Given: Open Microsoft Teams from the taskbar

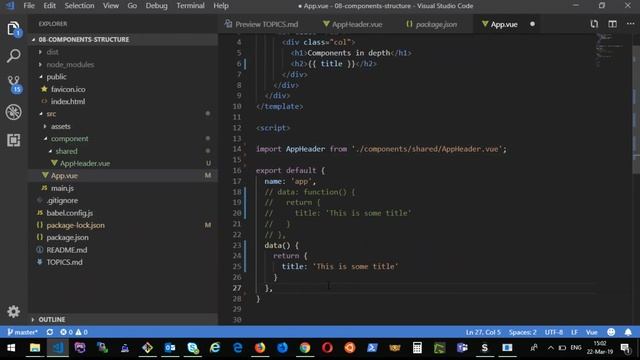Looking at the screenshot, I should (462, 348).
